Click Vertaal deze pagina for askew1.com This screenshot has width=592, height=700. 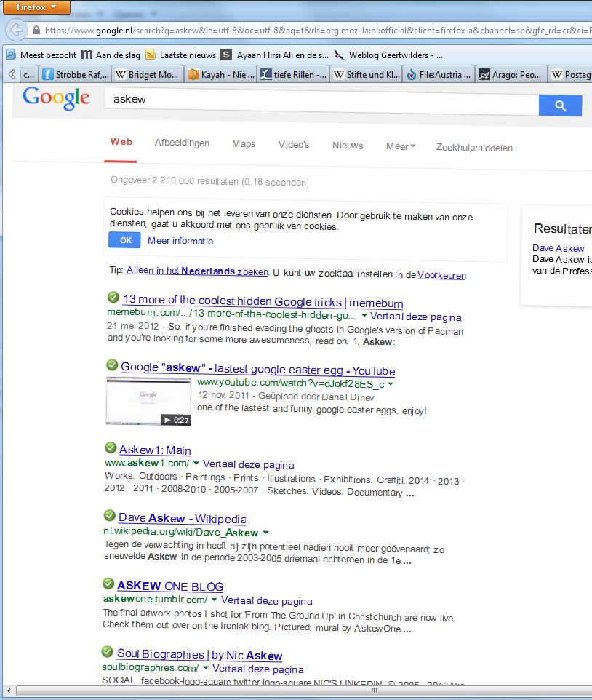click(249, 465)
